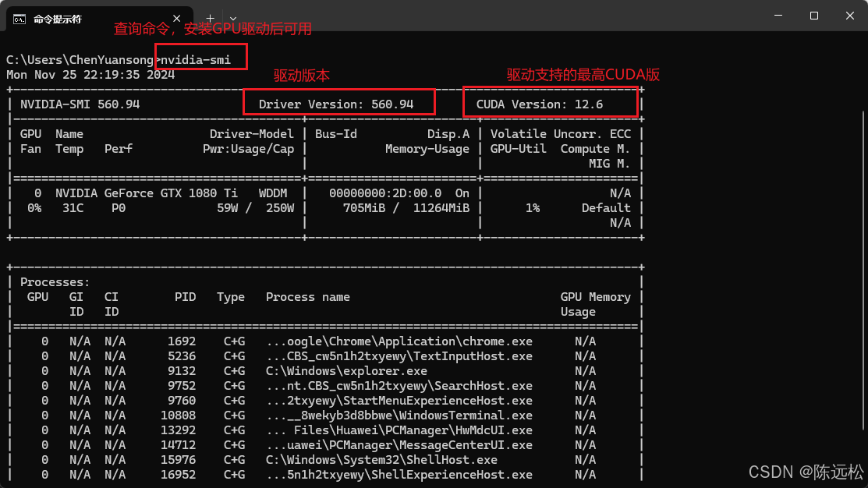Click the prompt path C:\Users\ChenYuansong
The image size is (868, 488).
click(80, 60)
